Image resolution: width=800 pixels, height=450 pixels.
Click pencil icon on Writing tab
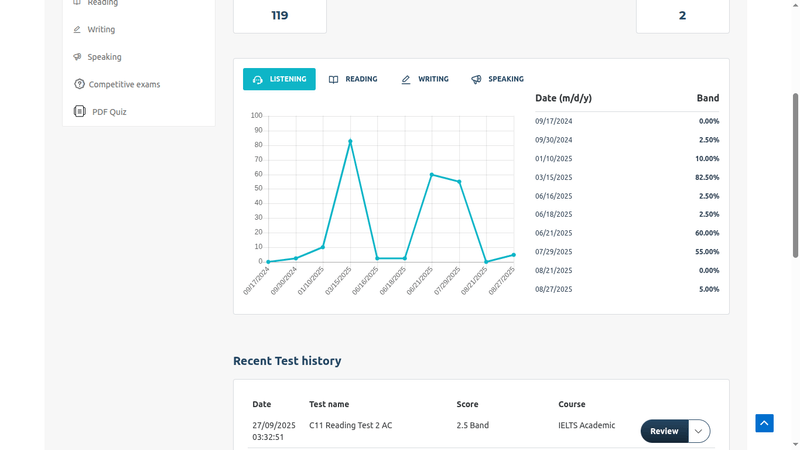point(406,80)
